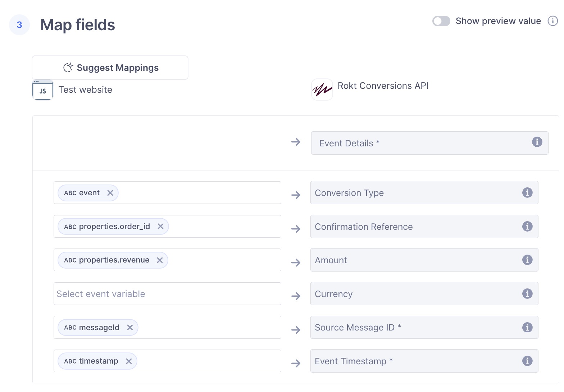The image size is (564, 392).
Task: Remove the event variable tag
Action: (110, 193)
